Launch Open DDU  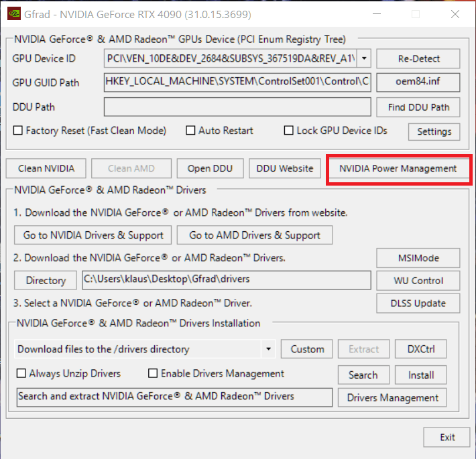(x=210, y=168)
